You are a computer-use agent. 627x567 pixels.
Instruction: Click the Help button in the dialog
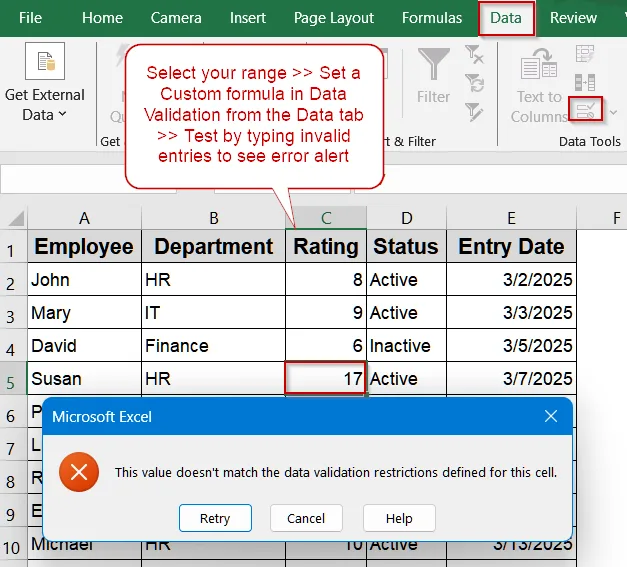399,518
